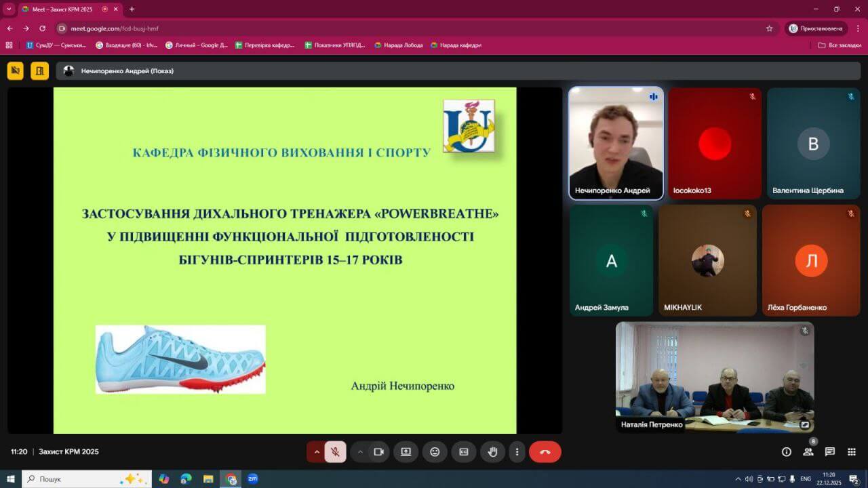
Task: Open meeting details info icon
Action: click(787, 452)
